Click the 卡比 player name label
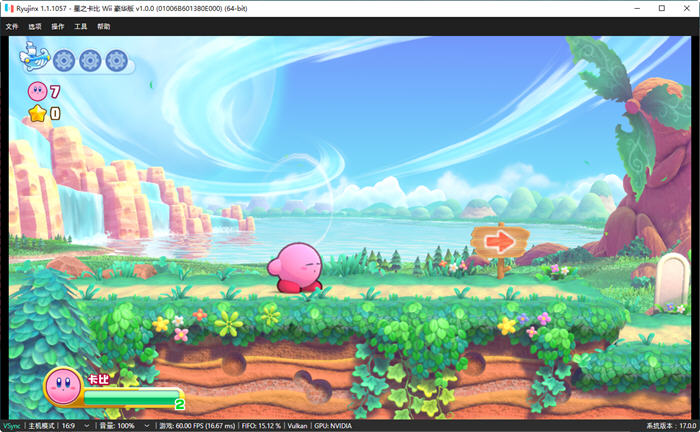 point(98,380)
